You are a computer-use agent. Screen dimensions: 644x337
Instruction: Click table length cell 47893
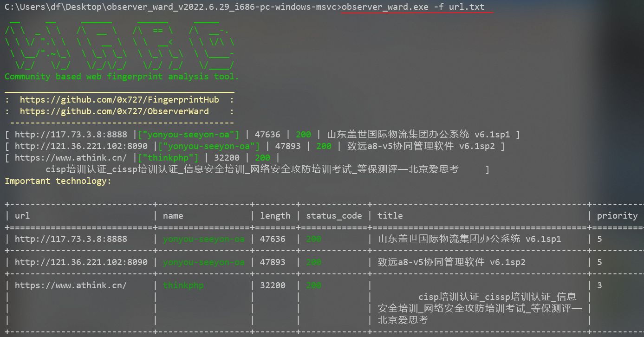(x=273, y=262)
